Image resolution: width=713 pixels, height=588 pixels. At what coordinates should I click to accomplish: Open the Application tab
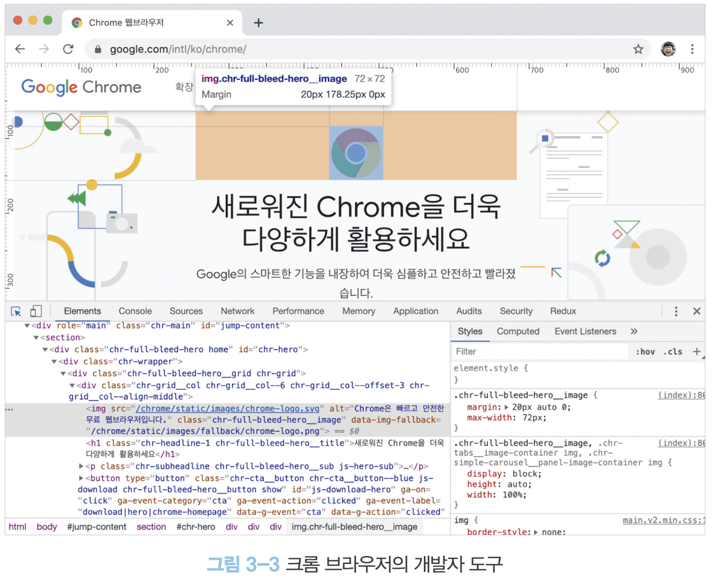coord(416,311)
